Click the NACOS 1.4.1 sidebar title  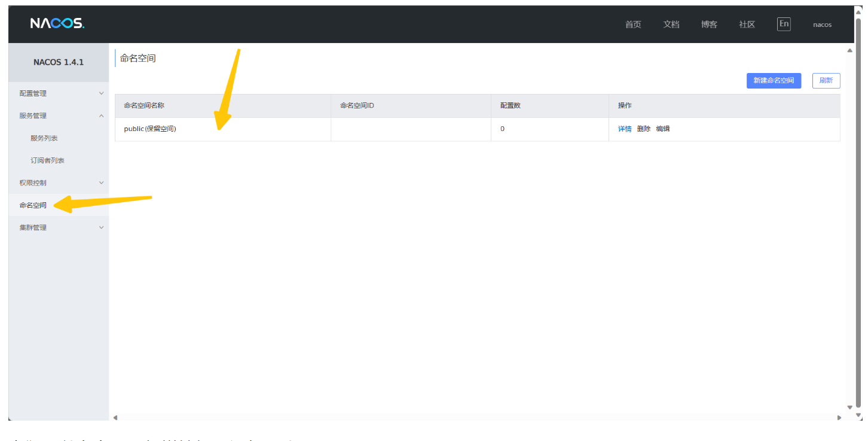tap(59, 62)
